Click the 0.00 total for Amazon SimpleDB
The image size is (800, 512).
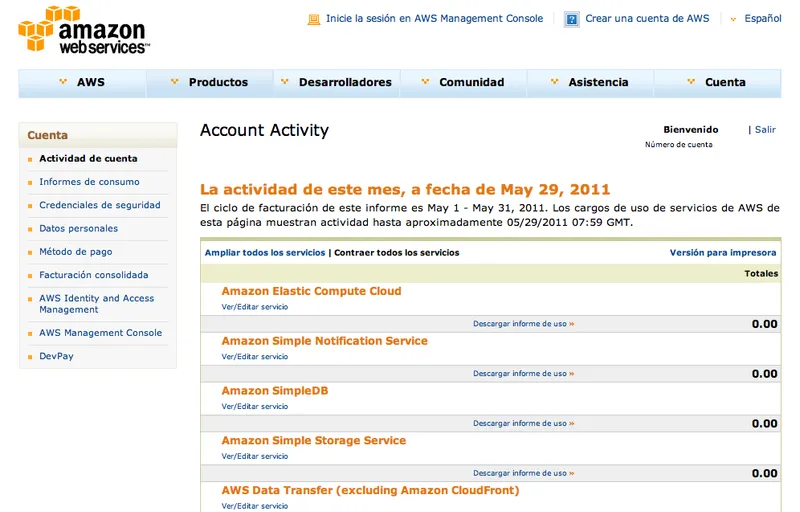(x=764, y=424)
